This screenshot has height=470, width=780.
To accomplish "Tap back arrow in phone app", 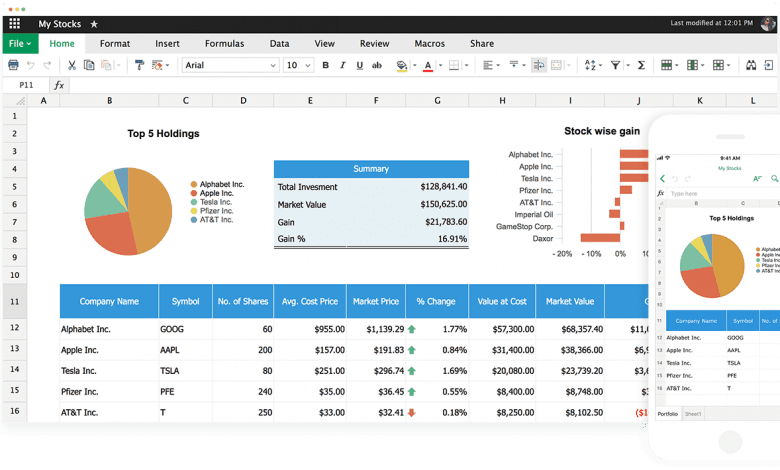I will click(x=663, y=179).
